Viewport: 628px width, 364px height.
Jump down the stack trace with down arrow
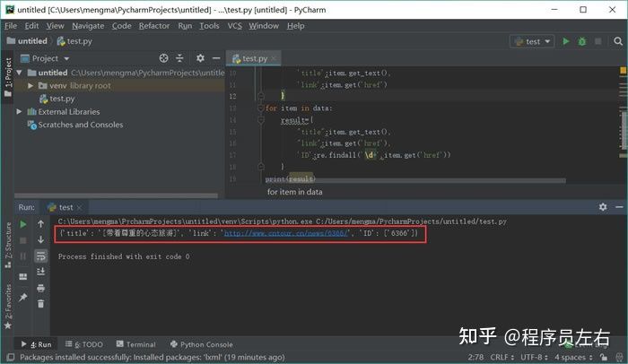(x=41, y=239)
